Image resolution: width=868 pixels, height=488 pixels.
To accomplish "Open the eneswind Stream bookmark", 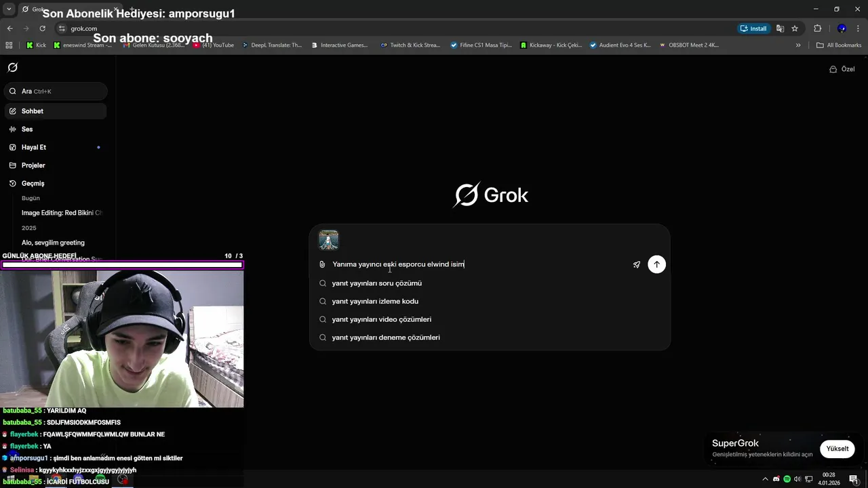I will click(x=83, y=45).
